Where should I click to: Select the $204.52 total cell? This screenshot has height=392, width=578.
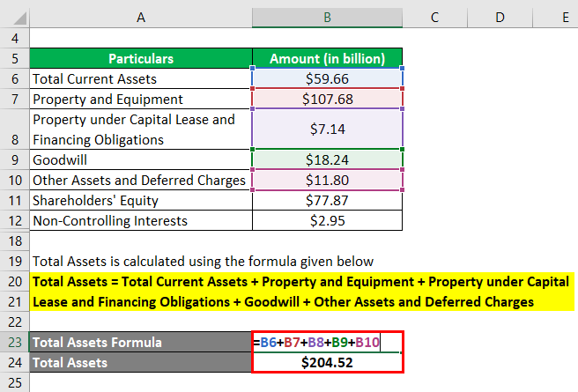coord(328,363)
